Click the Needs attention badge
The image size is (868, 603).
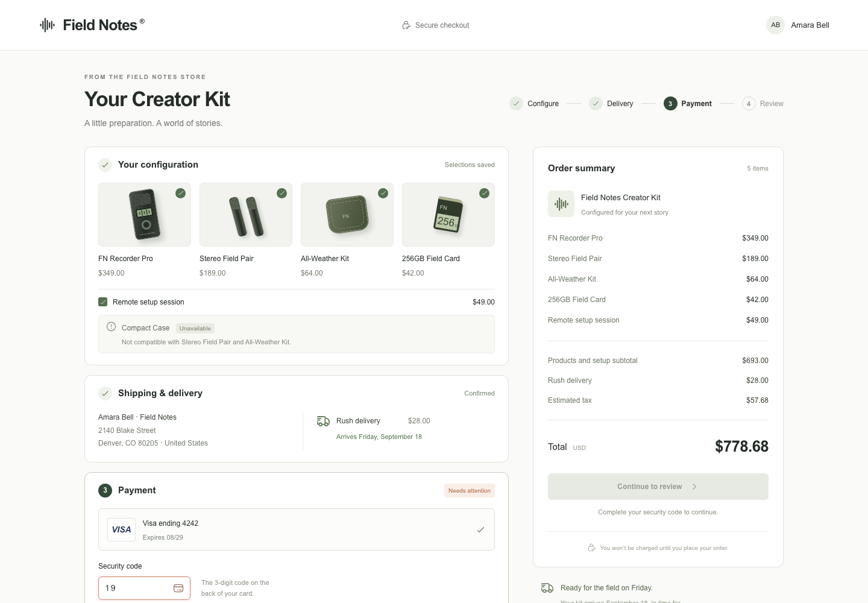coord(470,491)
